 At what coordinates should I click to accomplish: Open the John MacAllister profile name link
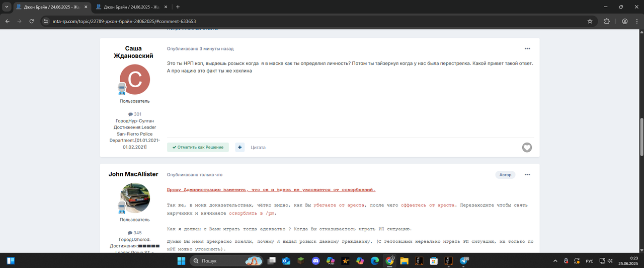133,174
